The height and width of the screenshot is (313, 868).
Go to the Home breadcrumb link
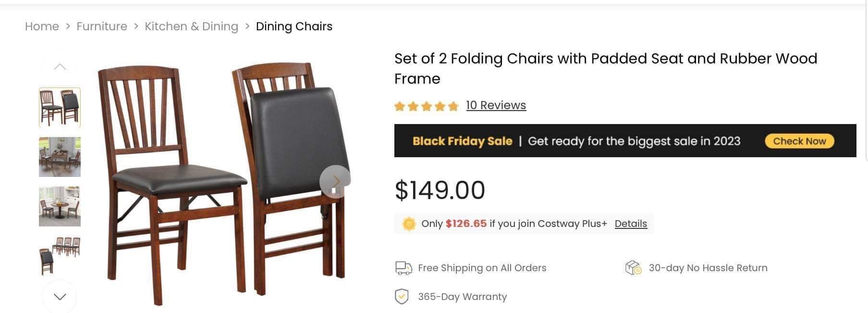click(x=42, y=26)
